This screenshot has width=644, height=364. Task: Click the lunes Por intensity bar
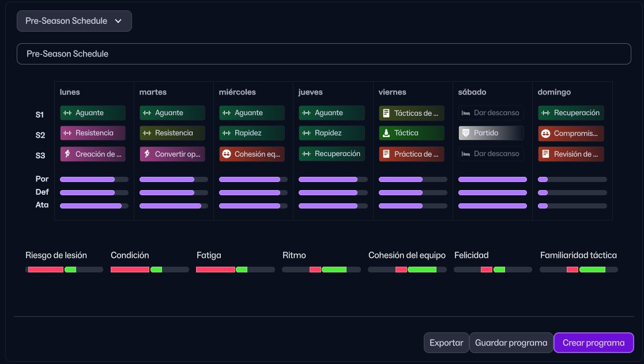94,179
